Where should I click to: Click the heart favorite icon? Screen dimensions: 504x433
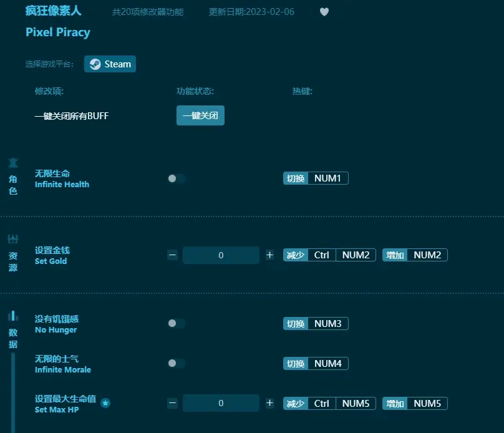(x=324, y=12)
